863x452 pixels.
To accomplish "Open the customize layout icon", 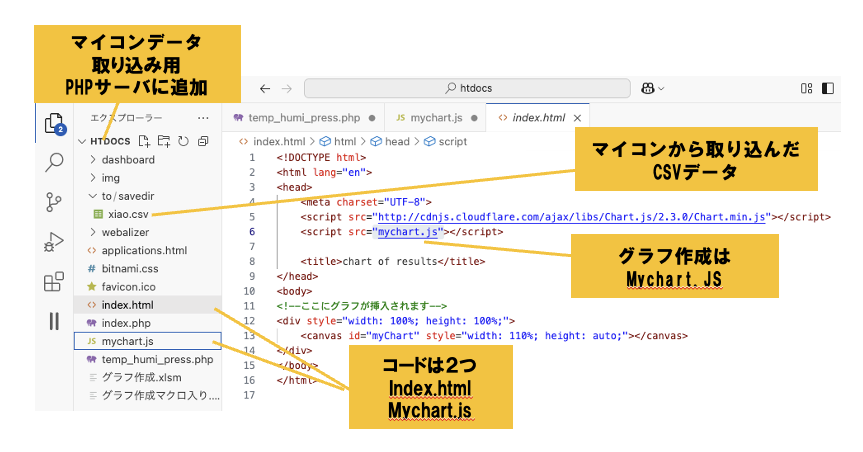I will click(x=806, y=88).
